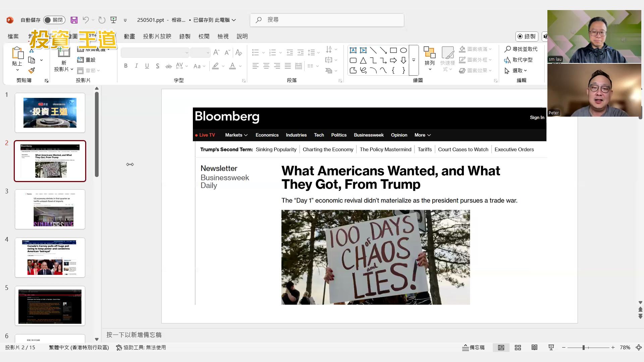The width and height of the screenshot is (644, 362).
Task: Click the Text shadow S icon
Action: (158, 66)
